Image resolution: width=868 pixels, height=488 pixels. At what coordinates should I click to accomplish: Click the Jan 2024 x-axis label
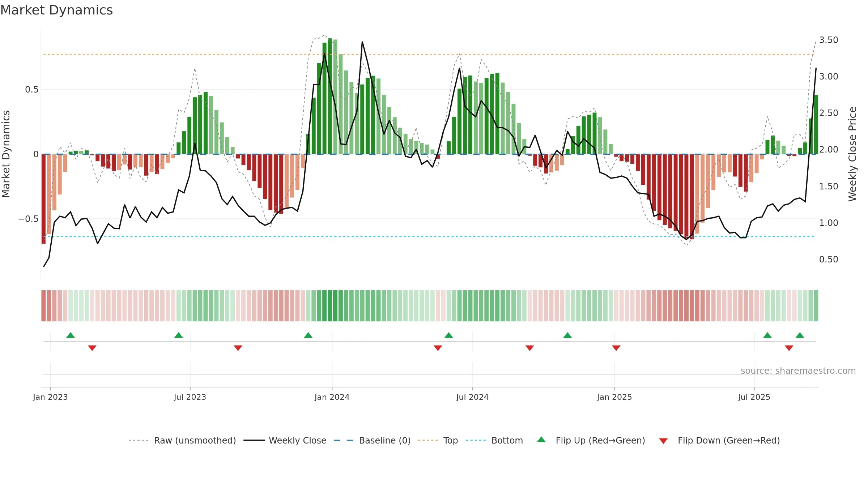click(332, 397)
